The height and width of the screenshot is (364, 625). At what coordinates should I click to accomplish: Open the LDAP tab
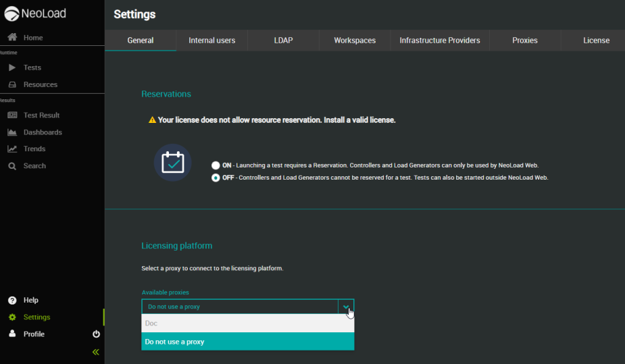tap(283, 41)
